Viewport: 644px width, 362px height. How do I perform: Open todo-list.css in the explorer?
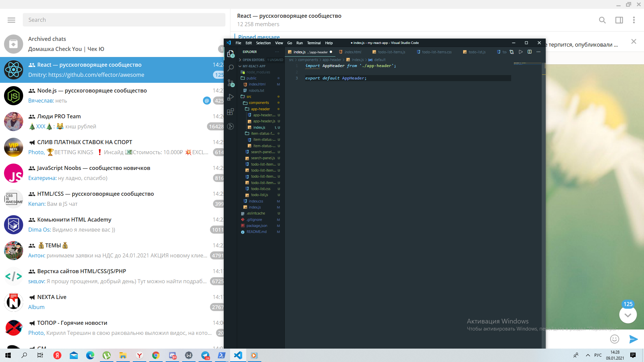(x=261, y=189)
